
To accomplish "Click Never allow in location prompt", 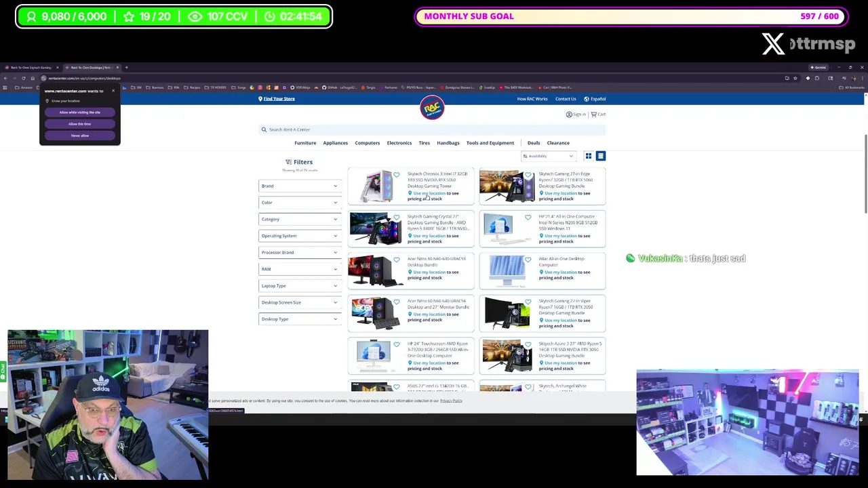I will (x=79, y=136).
